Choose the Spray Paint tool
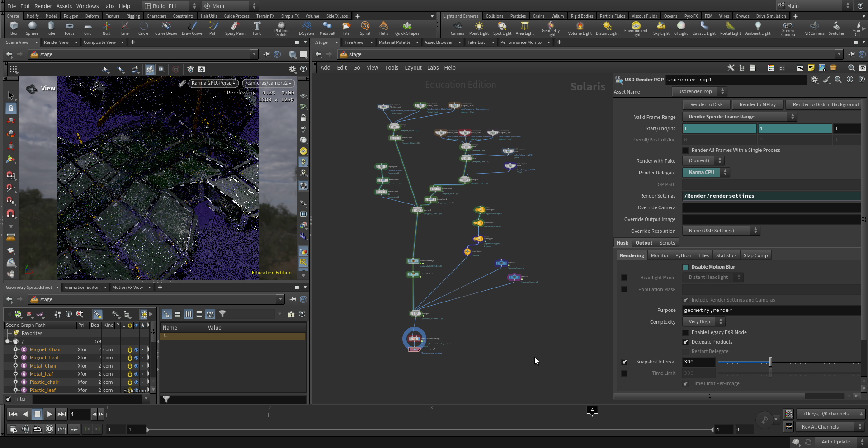This screenshot has width=868, height=448. pyautogui.click(x=235, y=28)
